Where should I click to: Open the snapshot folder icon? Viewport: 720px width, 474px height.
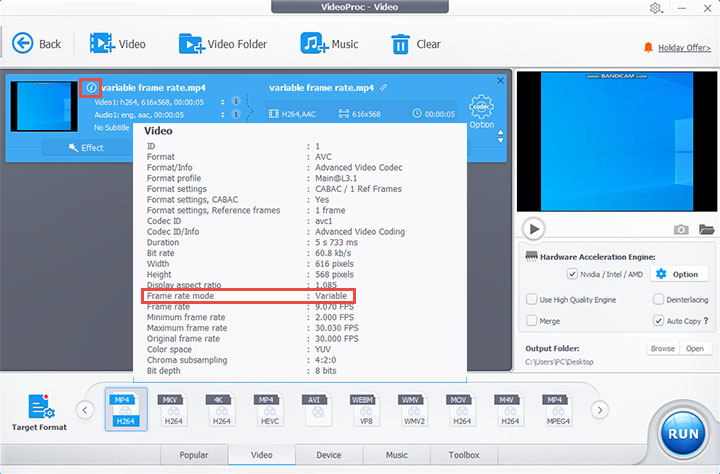(x=706, y=229)
